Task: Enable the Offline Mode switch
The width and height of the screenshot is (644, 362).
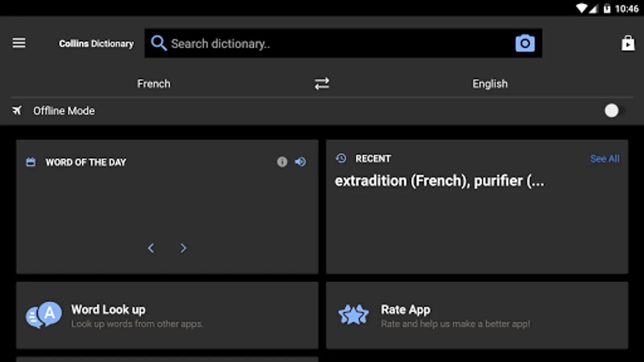Action: coord(613,111)
